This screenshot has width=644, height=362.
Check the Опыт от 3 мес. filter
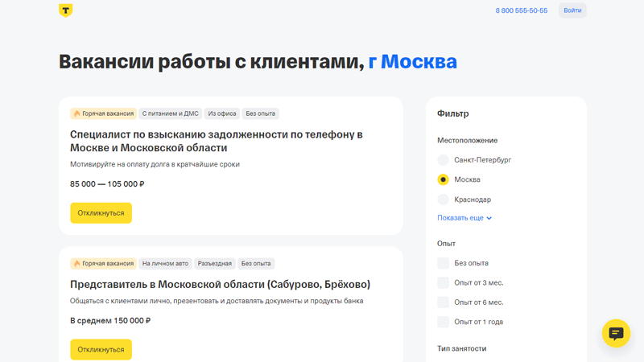443,283
